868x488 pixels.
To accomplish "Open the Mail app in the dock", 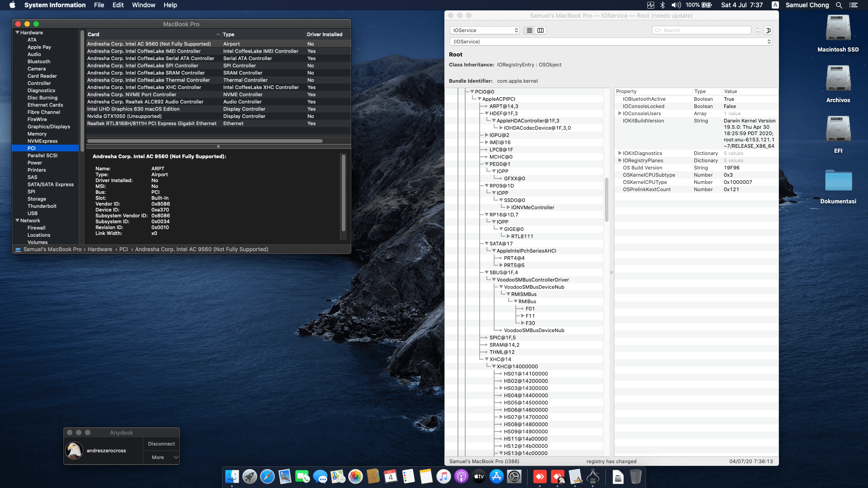I will coord(285,476).
